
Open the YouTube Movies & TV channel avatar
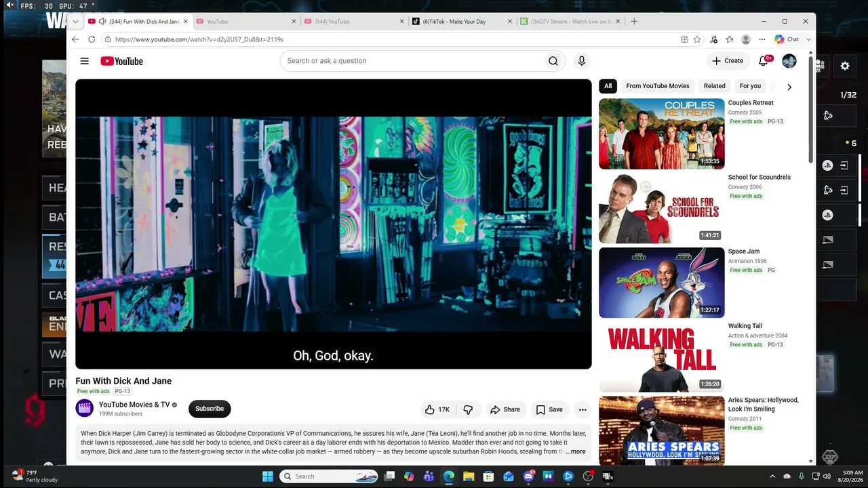click(x=85, y=408)
